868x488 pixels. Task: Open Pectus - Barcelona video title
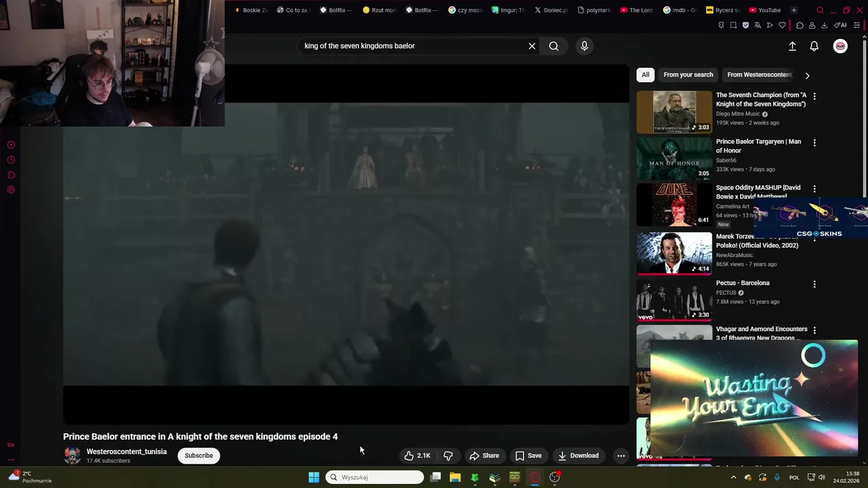pos(743,283)
